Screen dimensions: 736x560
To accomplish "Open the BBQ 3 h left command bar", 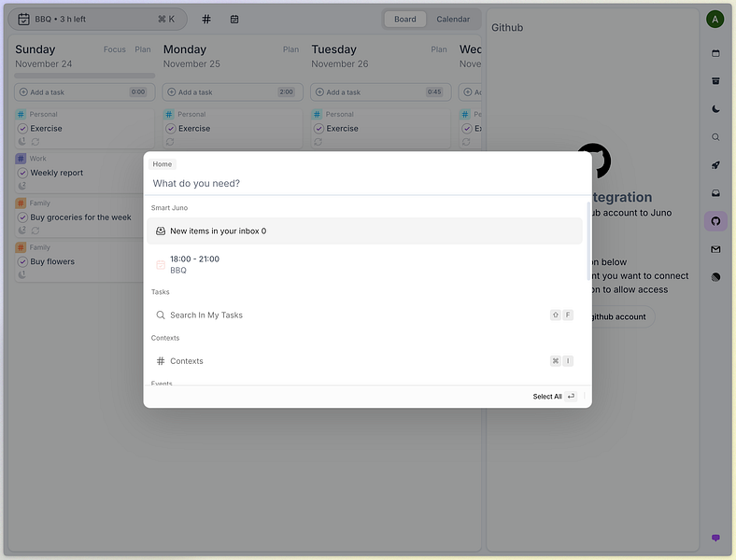I will coord(98,20).
